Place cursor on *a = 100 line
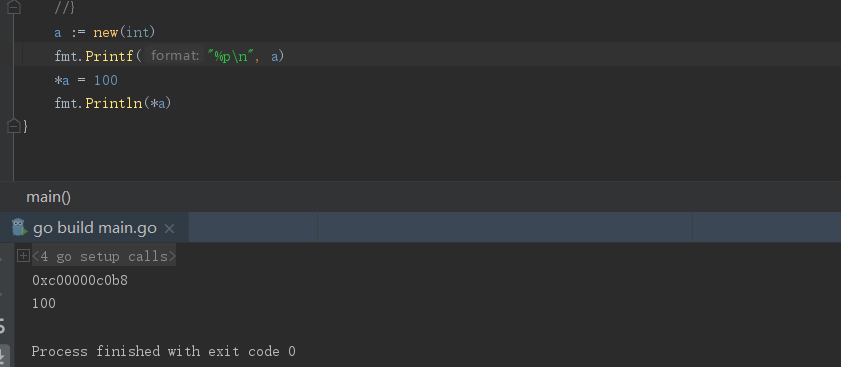This screenshot has height=367, width=841. point(86,80)
